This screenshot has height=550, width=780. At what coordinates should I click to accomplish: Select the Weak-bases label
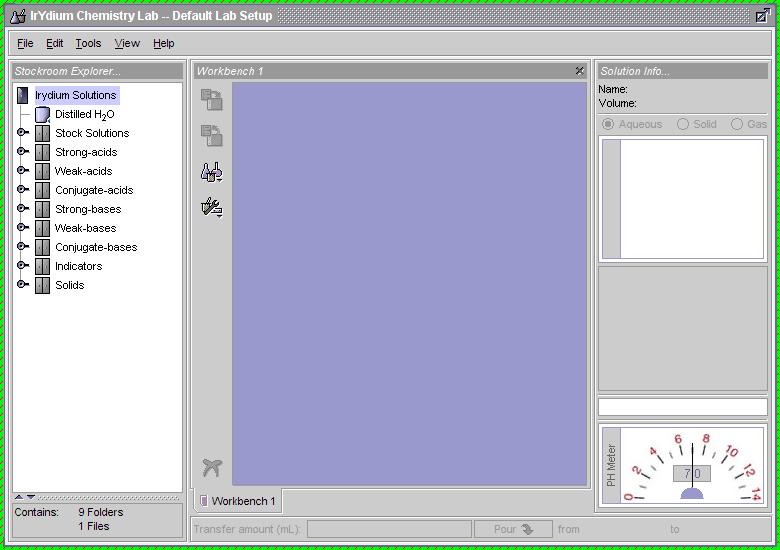point(86,228)
